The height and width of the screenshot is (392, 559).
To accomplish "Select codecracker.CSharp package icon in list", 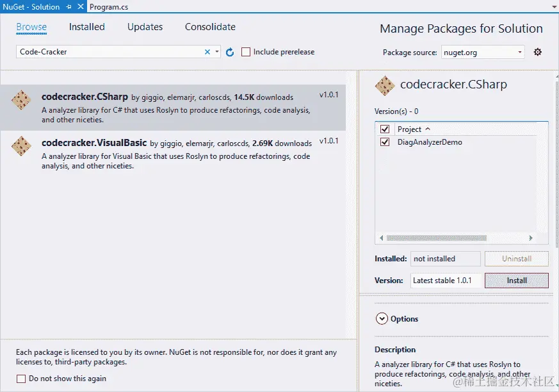I will coord(21,100).
